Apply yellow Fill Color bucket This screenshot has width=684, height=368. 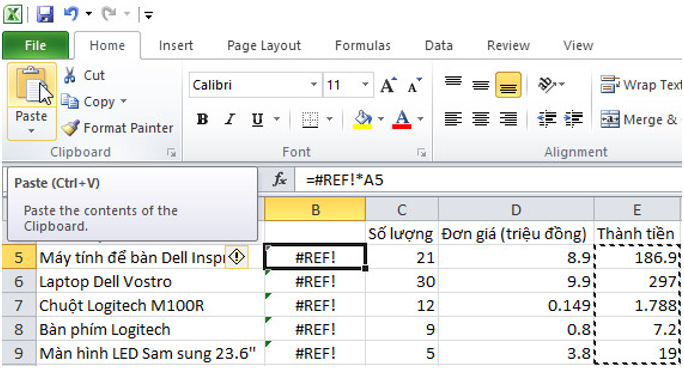(x=363, y=119)
